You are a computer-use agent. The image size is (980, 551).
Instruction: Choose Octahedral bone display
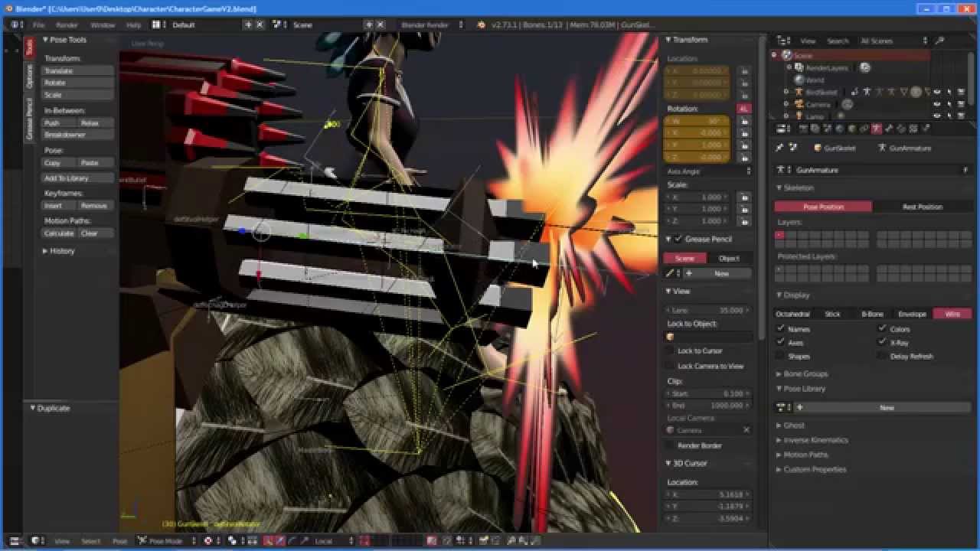(x=793, y=314)
